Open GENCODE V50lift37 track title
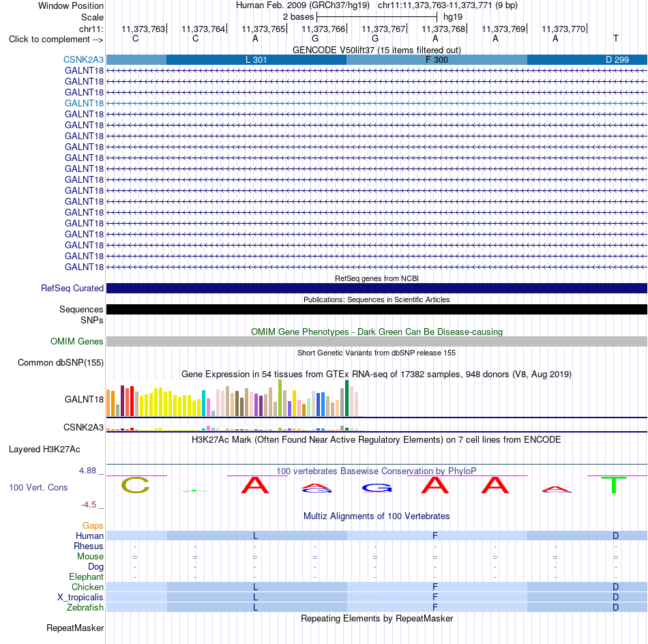This screenshot has height=644, width=648. pos(377,50)
